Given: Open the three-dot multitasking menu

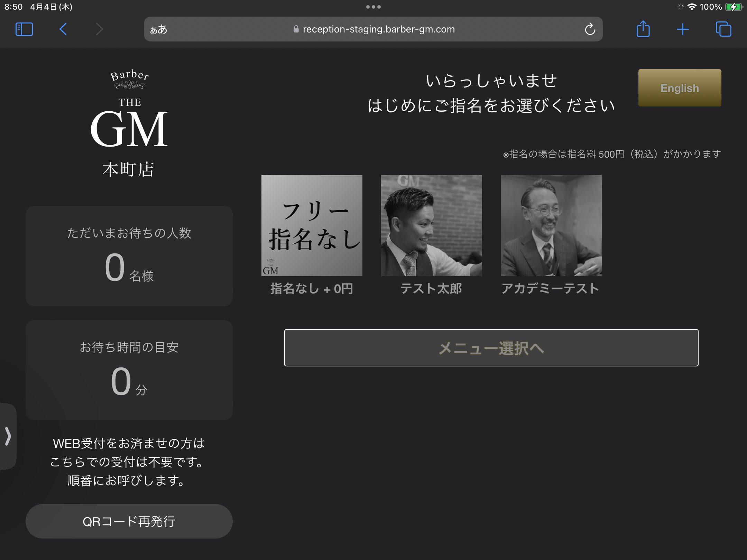Looking at the screenshot, I should [x=373, y=7].
